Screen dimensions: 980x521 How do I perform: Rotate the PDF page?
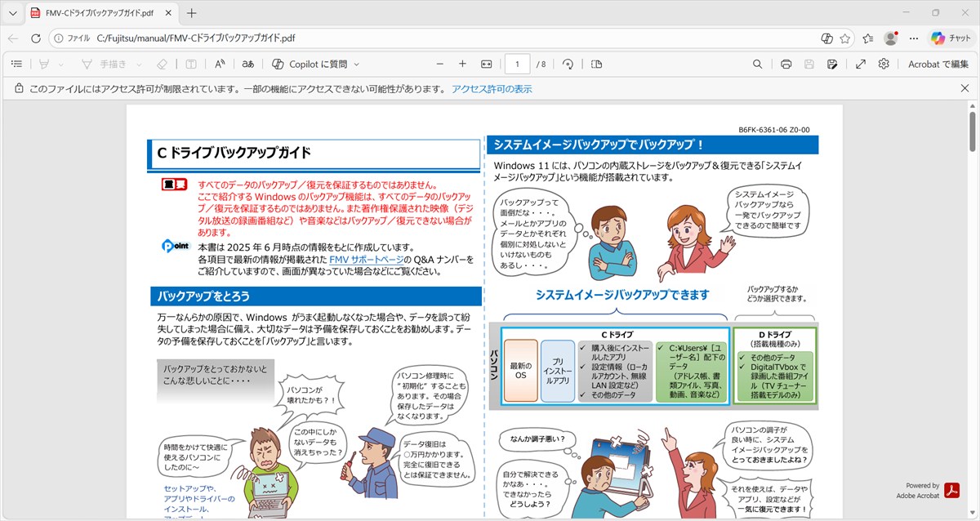click(568, 64)
